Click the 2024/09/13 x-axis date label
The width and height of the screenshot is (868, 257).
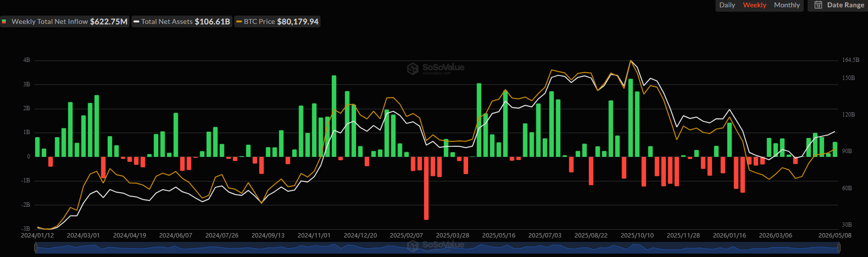pos(268,235)
